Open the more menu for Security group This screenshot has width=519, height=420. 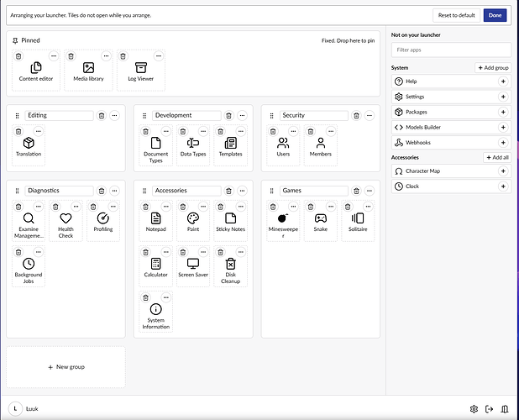370,116
